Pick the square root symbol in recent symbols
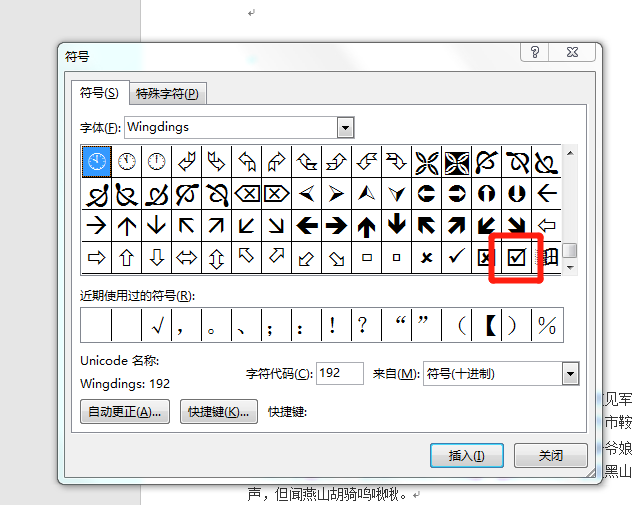Image resolution: width=633 pixels, height=505 pixels. [x=156, y=325]
